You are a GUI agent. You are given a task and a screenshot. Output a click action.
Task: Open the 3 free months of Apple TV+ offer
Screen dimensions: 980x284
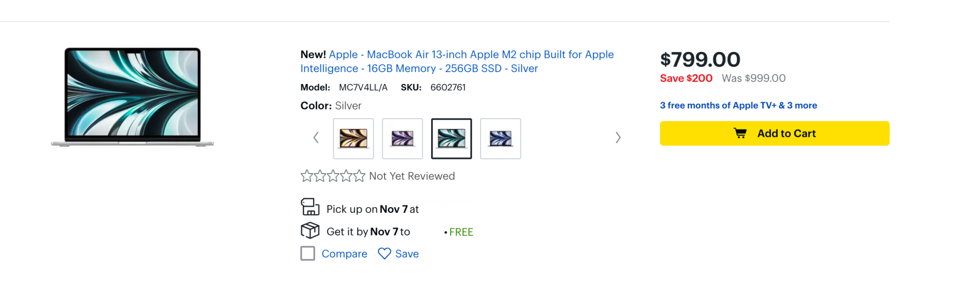click(x=738, y=105)
